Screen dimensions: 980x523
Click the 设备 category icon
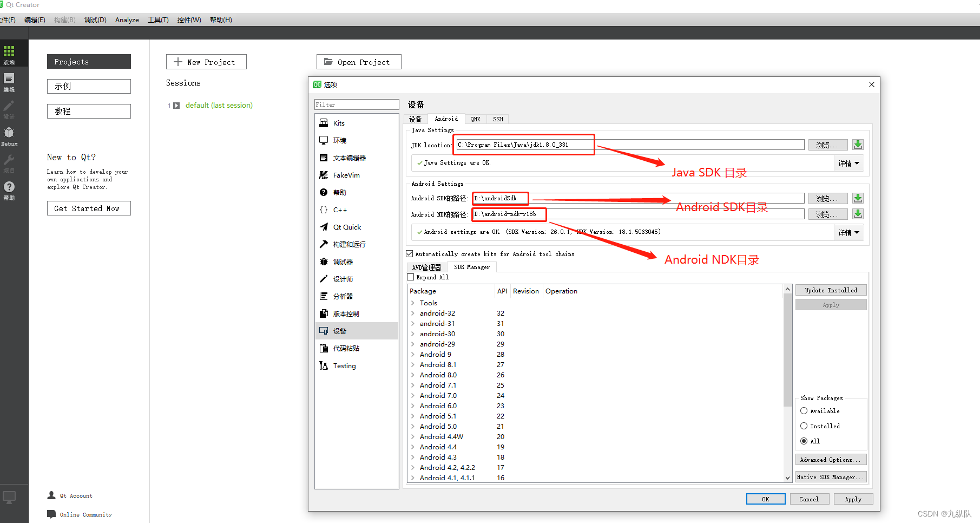click(324, 331)
